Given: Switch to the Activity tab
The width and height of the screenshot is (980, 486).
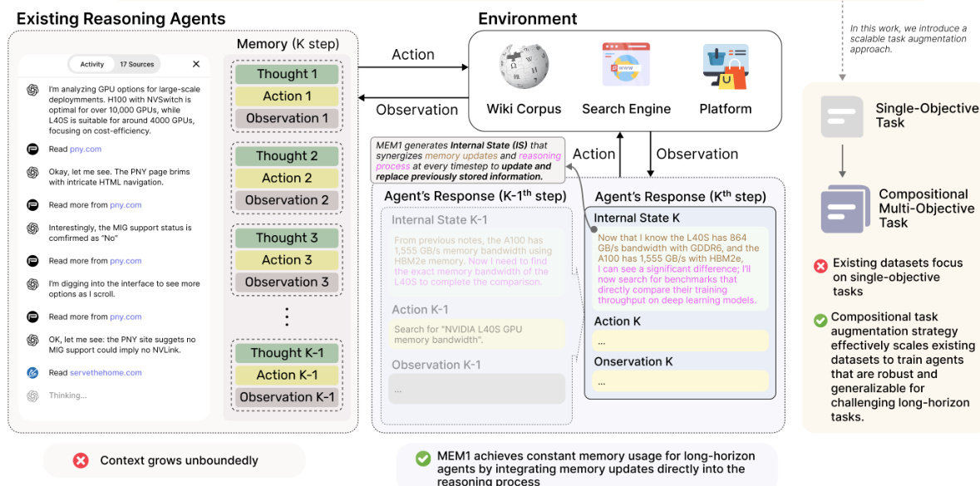Looking at the screenshot, I should (92, 64).
